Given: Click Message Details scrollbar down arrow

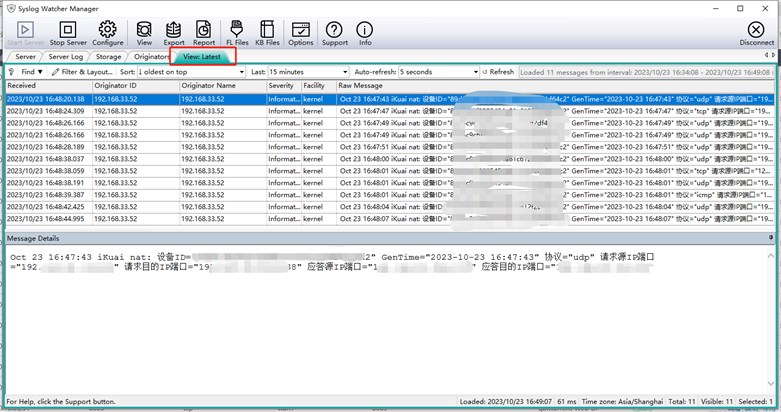Looking at the screenshot, I should [771, 384].
